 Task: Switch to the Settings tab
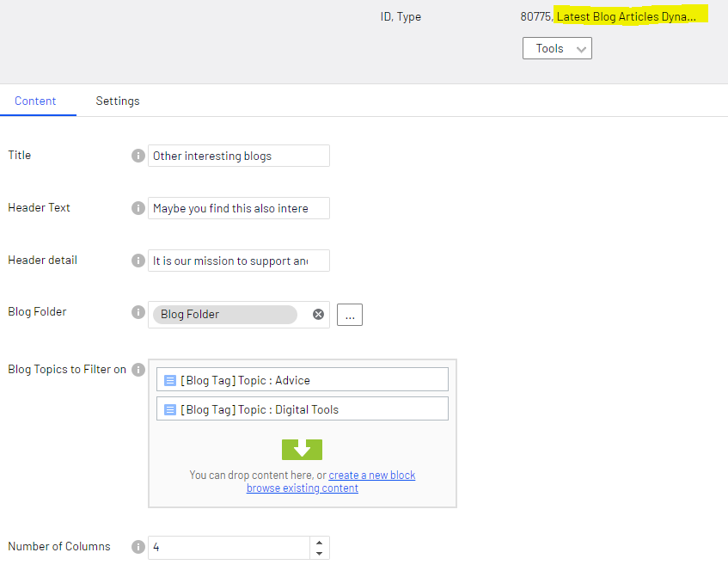point(118,101)
